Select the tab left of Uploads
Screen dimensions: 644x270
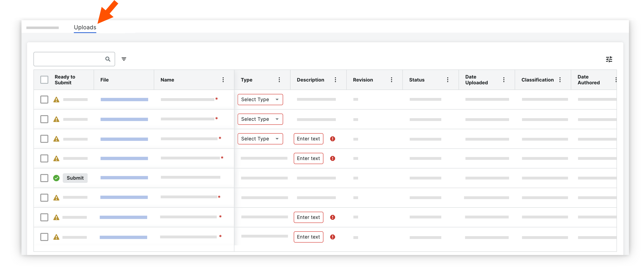pyautogui.click(x=43, y=27)
